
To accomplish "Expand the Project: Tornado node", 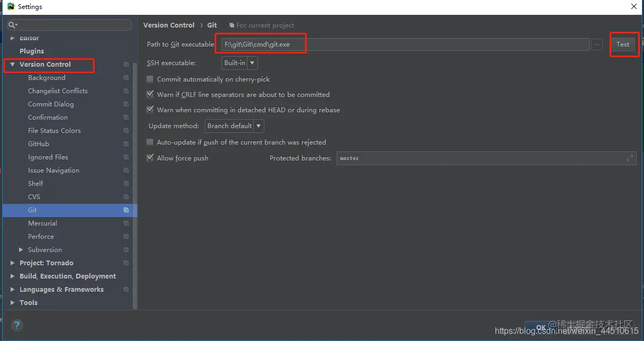I will point(13,263).
